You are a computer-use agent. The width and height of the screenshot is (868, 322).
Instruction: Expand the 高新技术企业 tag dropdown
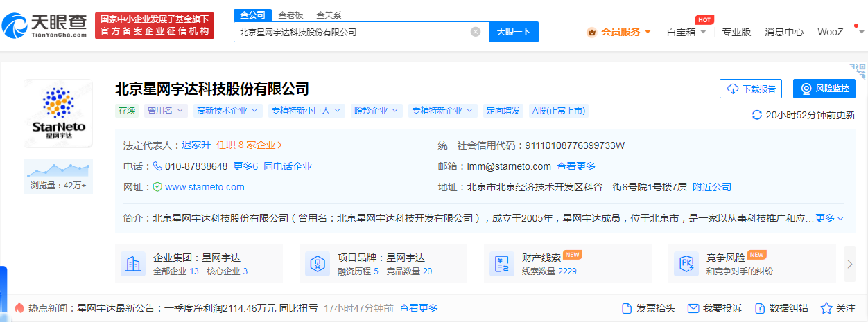[227, 111]
